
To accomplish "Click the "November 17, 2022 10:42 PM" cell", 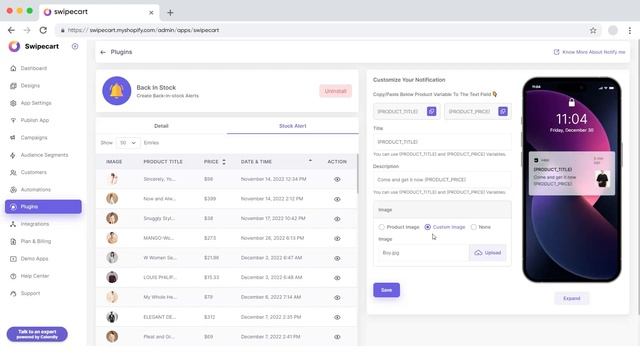I will 273,218.
